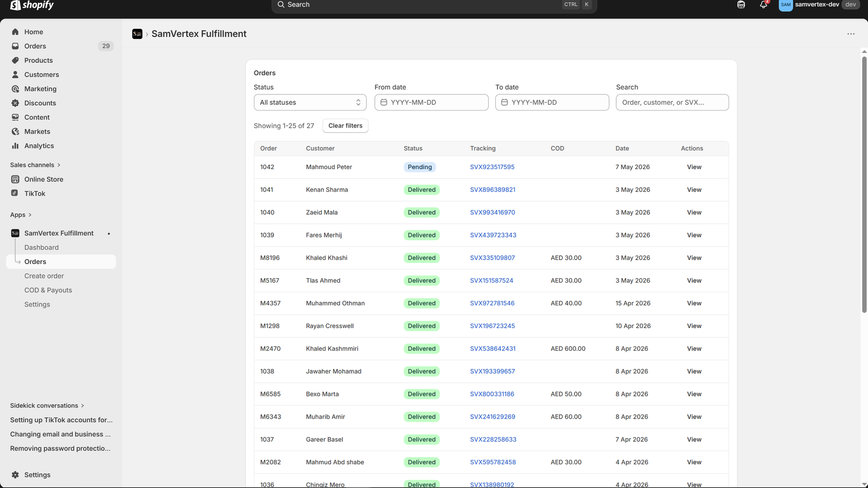The height and width of the screenshot is (488, 868).
Task: Click the Analytics bar chart icon
Action: pyautogui.click(x=15, y=146)
